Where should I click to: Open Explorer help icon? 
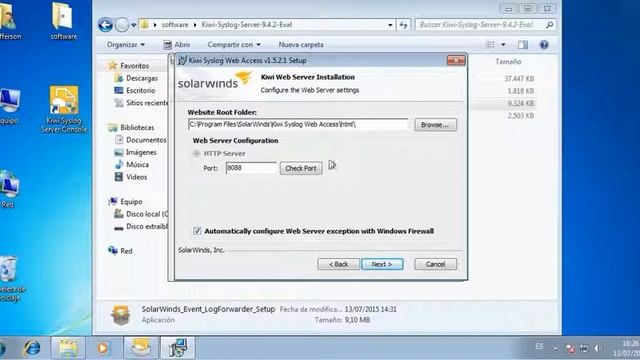[544, 44]
